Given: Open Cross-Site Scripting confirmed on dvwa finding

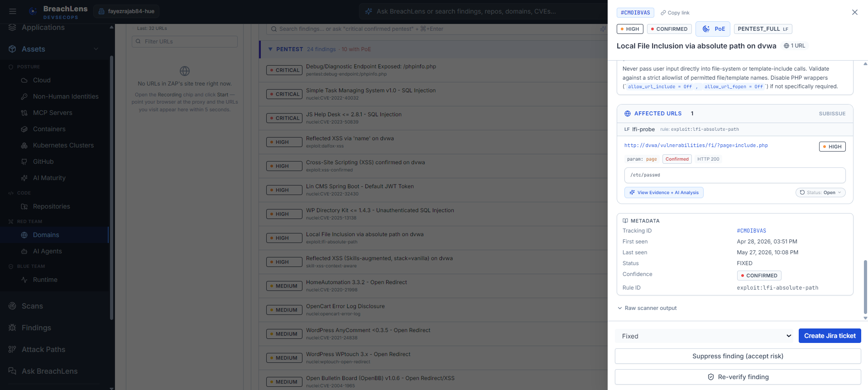Looking at the screenshot, I should pos(433,166).
